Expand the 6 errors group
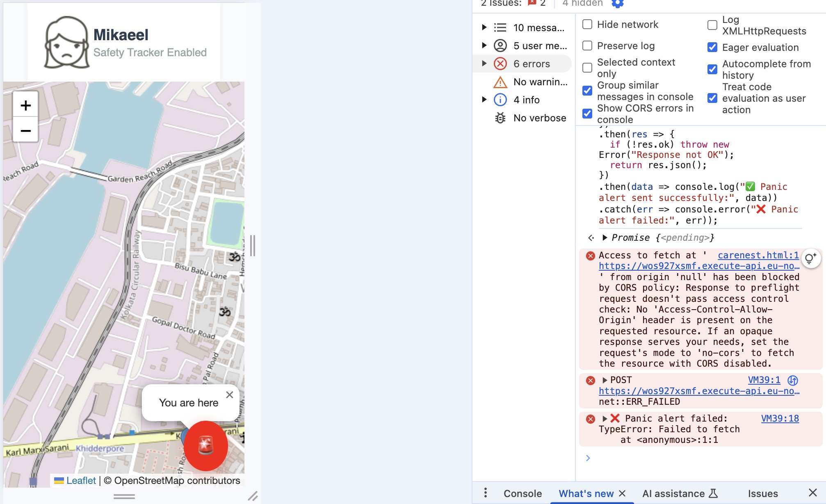This screenshot has width=826, height=504. tap(484, 64)
